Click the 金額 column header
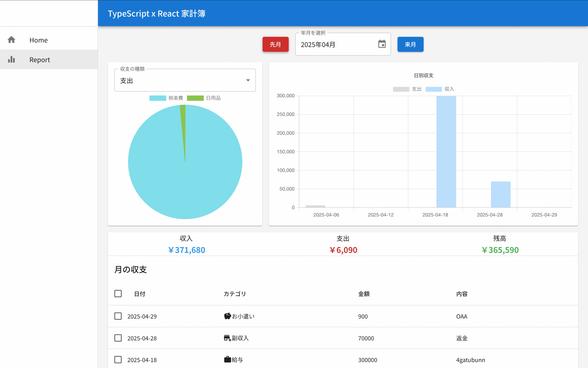 (364, 294)
